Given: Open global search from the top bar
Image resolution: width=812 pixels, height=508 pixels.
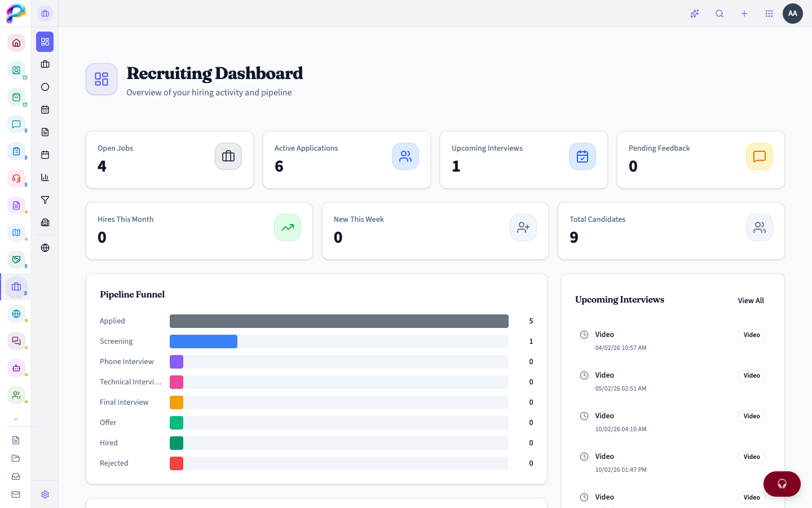Looking at the screenshot, I should click(720, 14).
